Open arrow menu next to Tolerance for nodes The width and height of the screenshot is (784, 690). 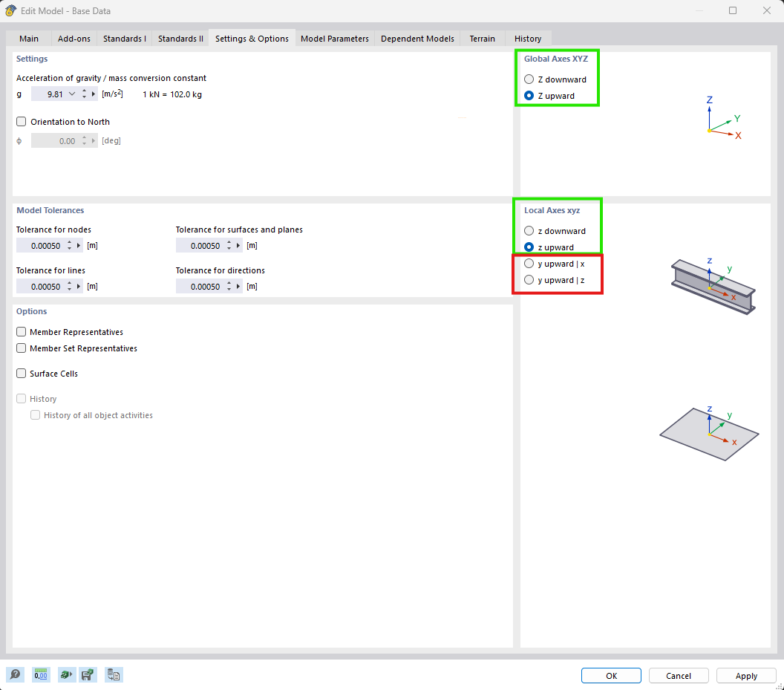pos(79,245)
